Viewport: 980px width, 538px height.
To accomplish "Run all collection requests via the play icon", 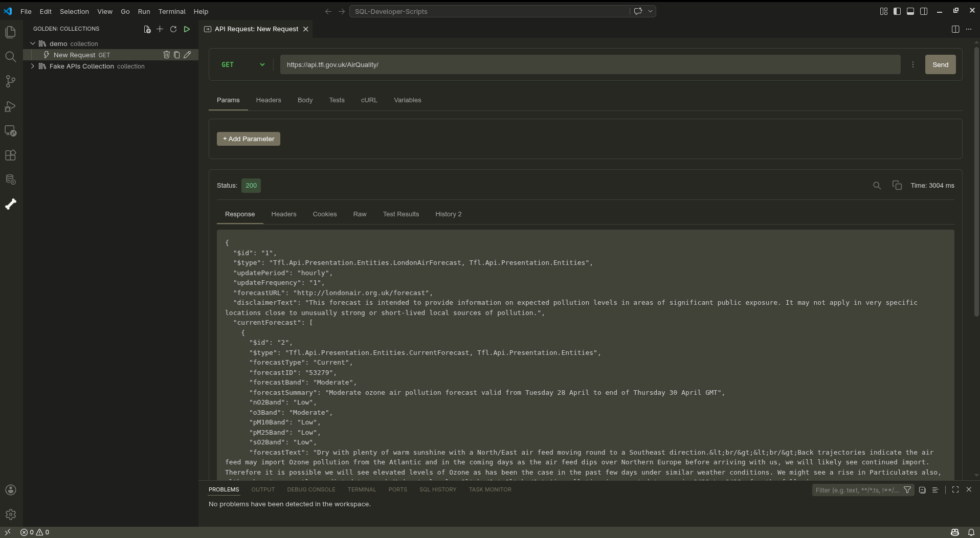I will 187,29.
